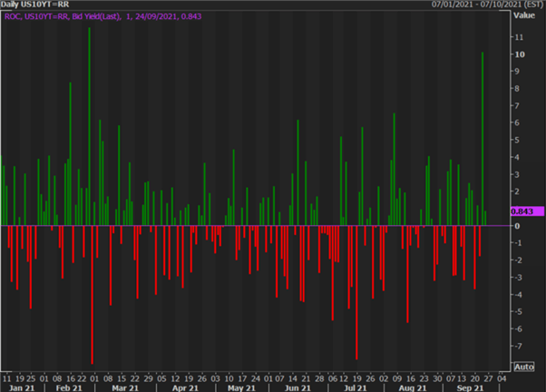Click the May 21 month label
Image resolution: width=546 pixels, height=392 pixels.
pyautogui.click(x=241, y=387)
